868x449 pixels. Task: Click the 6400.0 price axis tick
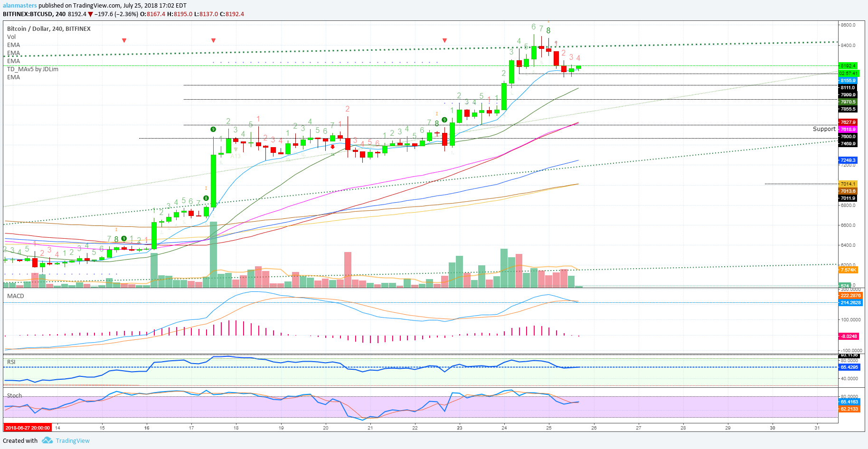[848, 245]
